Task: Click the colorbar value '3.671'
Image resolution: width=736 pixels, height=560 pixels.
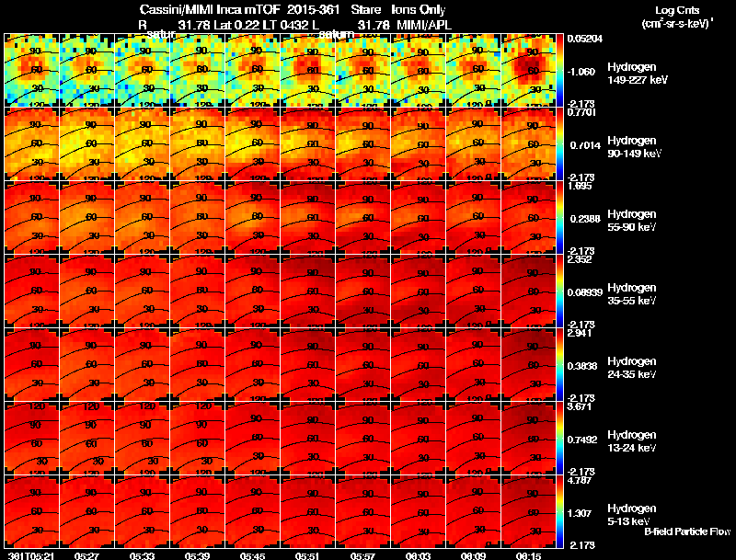Action: [580, 406]
